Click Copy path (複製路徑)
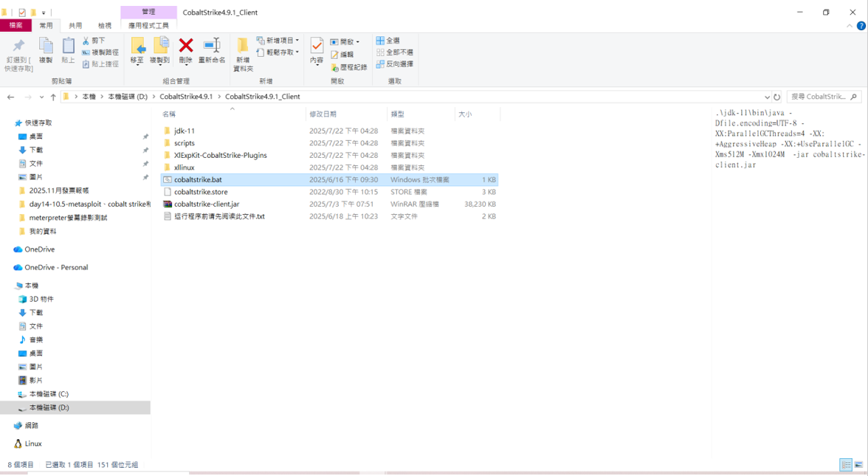The image size is (868, 476). pos(100,52)
